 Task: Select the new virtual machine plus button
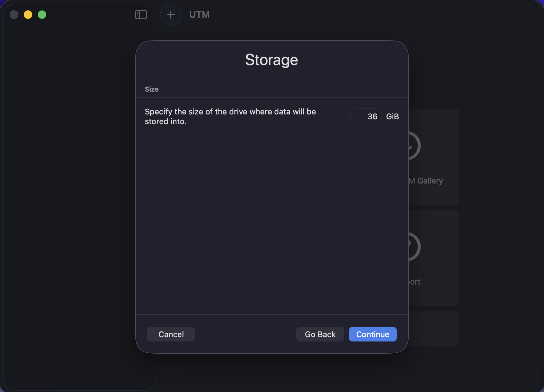171,14
